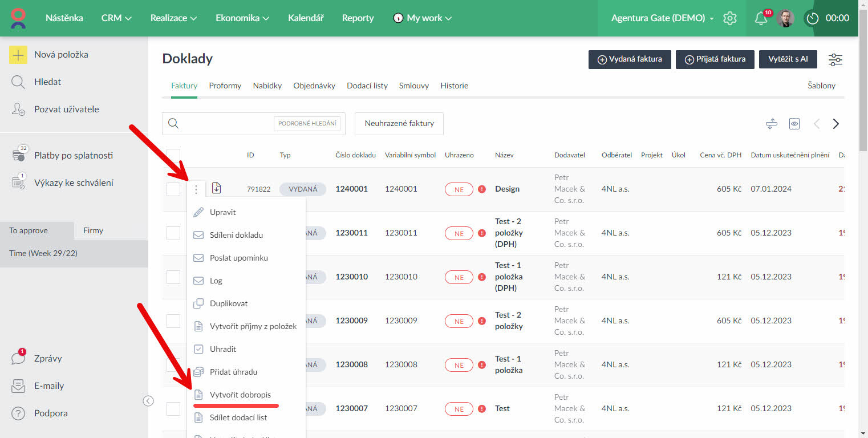Expand the Ekonomika dropdown menu
This screenshot has height=438, width=868.
click(x=242, y=18)
